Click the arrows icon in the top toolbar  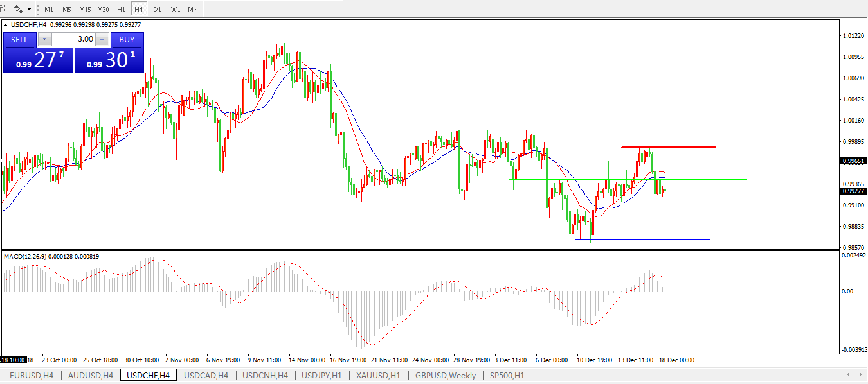[x=18, y=10]
